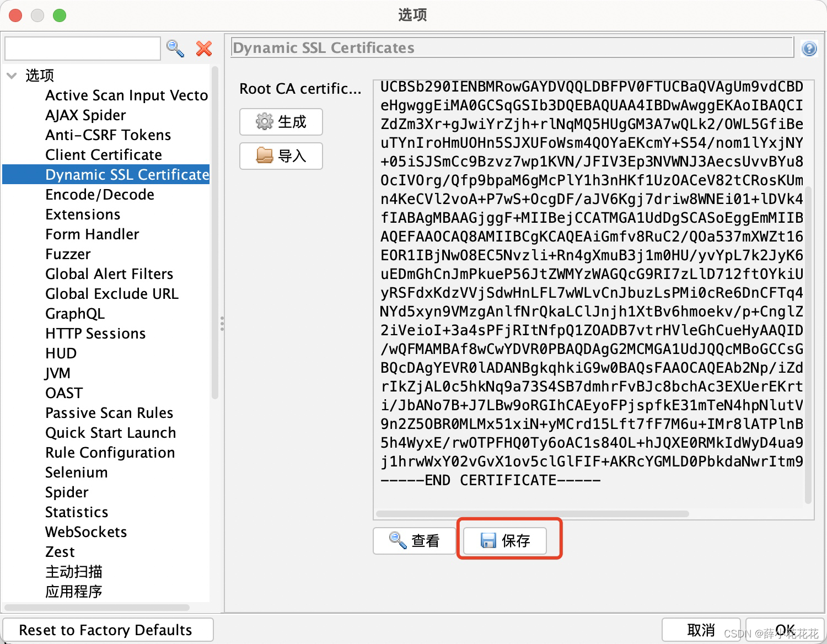Select the AJAX Spider option
The image size is (827, 644).
[85, 115]
